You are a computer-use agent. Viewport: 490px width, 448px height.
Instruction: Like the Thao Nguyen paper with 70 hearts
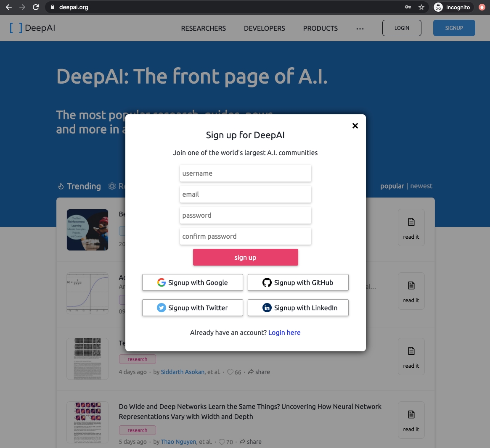point(222,442)
